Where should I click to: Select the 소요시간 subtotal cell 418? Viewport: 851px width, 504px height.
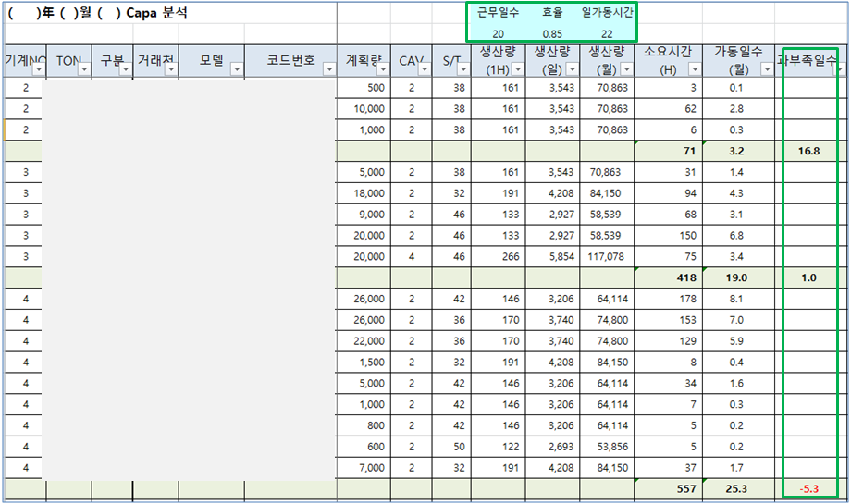pyautogui.click(x=668, y=277)
